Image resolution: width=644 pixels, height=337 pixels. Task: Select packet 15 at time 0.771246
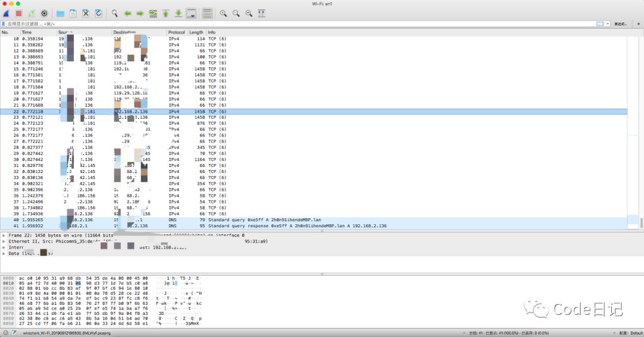point(314,69)
